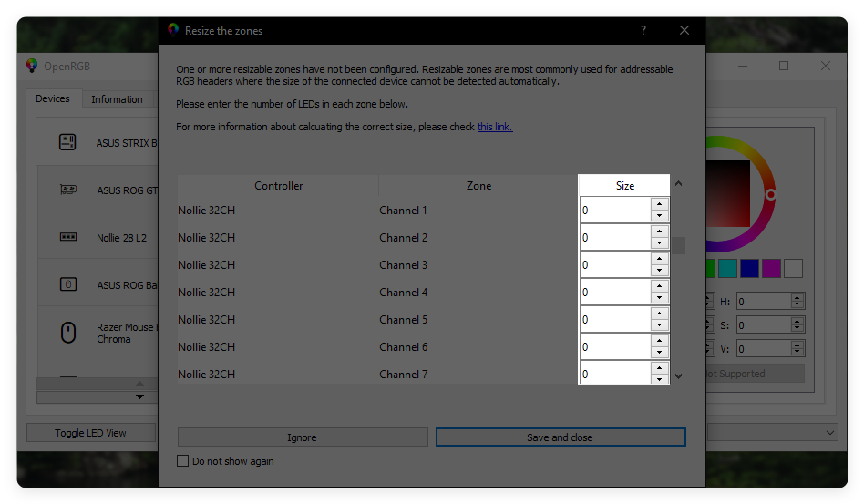Increase Channel 4 size with up arrow
The image size is (864, 504).
click(660, 286)
